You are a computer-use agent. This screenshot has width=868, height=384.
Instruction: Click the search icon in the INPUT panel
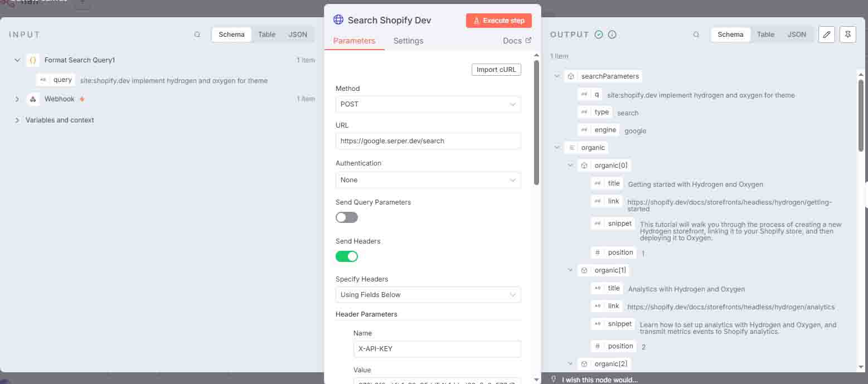click(197, 34)
